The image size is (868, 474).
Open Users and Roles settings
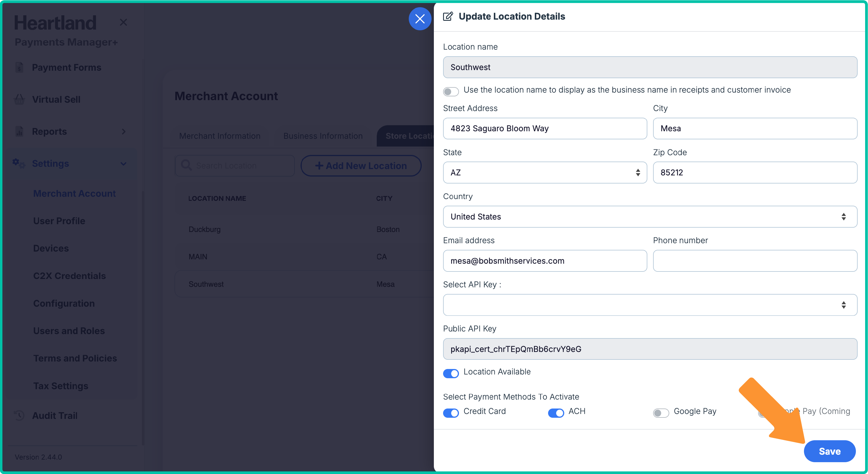(x=69, y=331)
